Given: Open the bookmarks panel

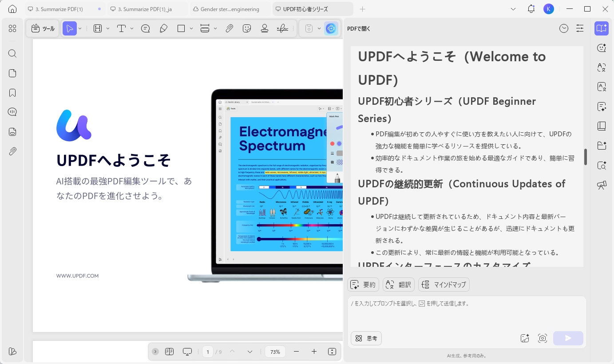Looking at the screenshot, I should (x=12, y=93).
